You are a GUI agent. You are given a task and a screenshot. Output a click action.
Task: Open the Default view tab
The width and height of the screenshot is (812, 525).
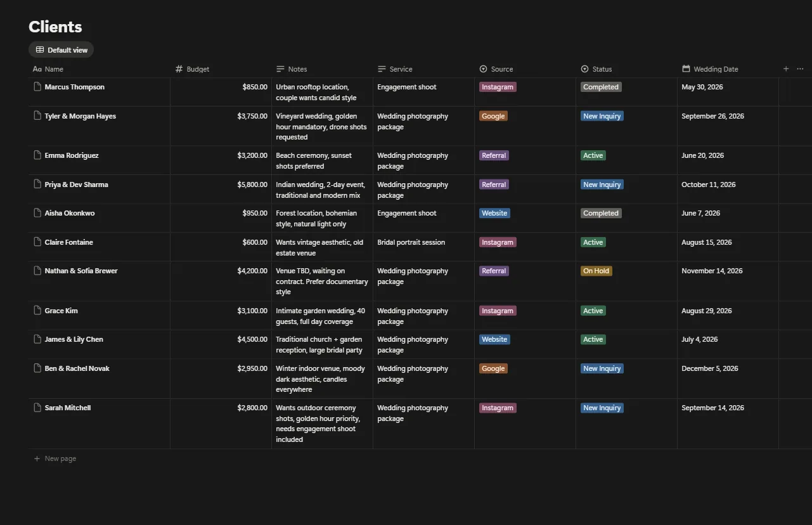click(61, 49)
